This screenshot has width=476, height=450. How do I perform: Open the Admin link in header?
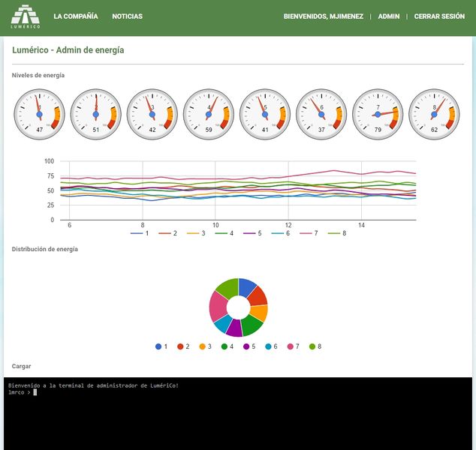tap(389, 16)
